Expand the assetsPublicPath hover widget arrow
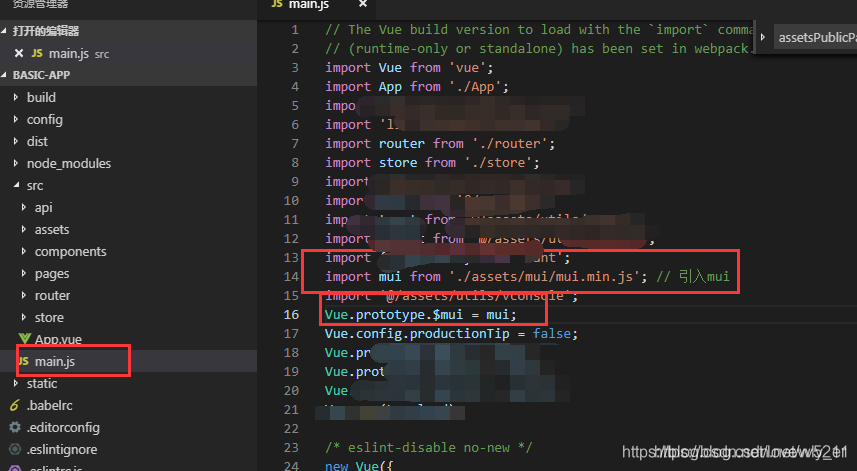857x471 pixels. 763,37
